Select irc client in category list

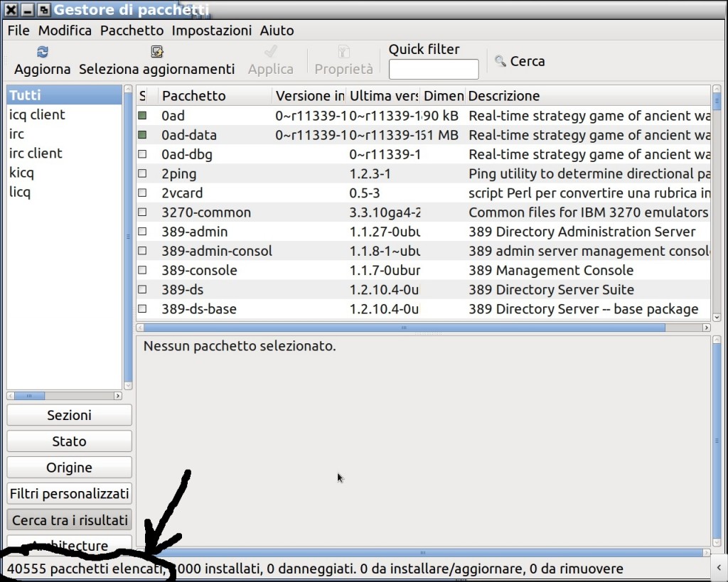[x=64, y=153]
